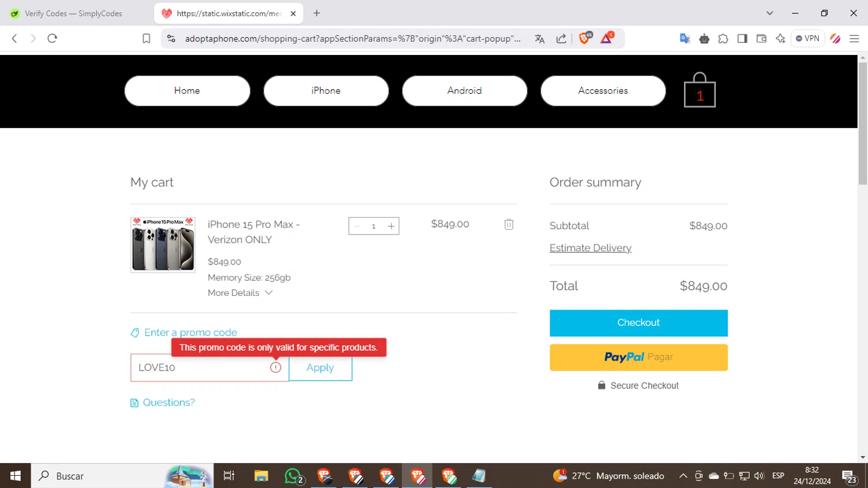Open Task View on taskbar
Viewport: 868px width, 488px height.
click(x=229, y=476)
